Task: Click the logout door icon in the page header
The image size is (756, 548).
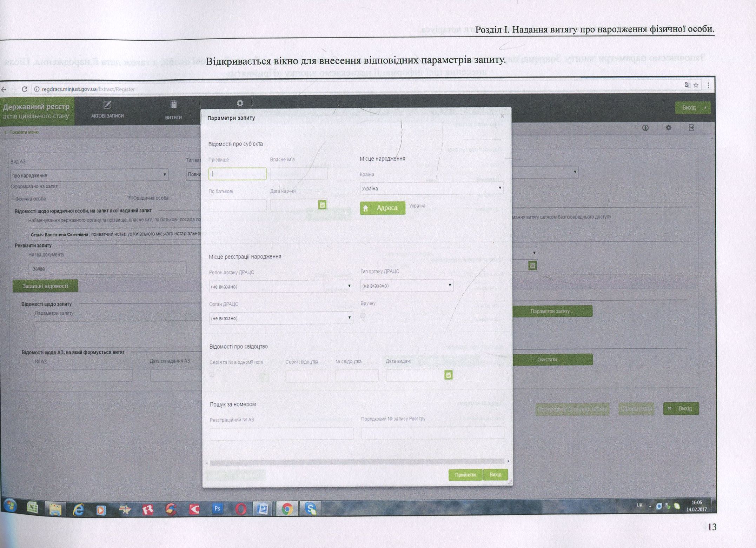Action: coord(691,127)
